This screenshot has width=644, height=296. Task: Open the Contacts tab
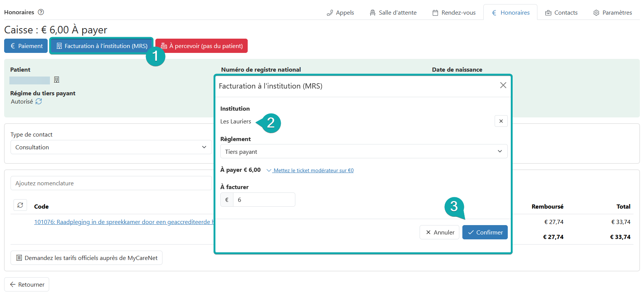pyautogui.click(x=561, y=13)
